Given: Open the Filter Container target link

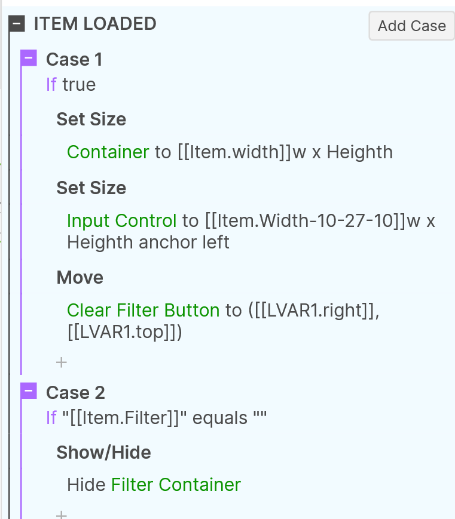Looking at the screenshot, I should [176, 485].
